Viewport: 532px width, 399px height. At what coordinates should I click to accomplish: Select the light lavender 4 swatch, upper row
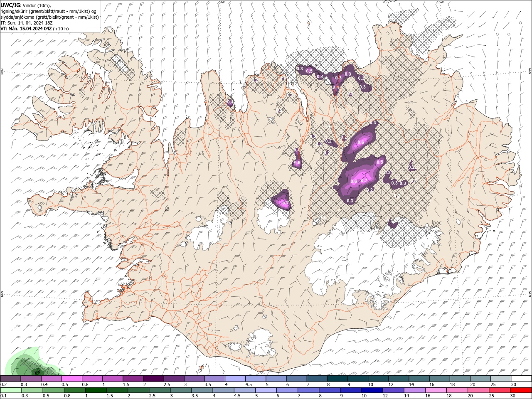click(235, 379)
